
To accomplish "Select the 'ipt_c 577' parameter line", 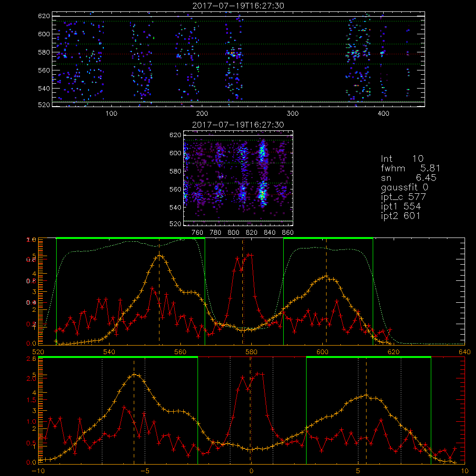I will (404, 197).
